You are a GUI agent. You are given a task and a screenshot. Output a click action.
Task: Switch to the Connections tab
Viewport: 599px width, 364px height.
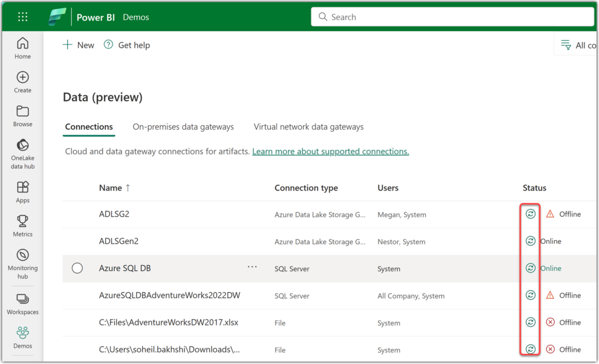pos(89,127)
